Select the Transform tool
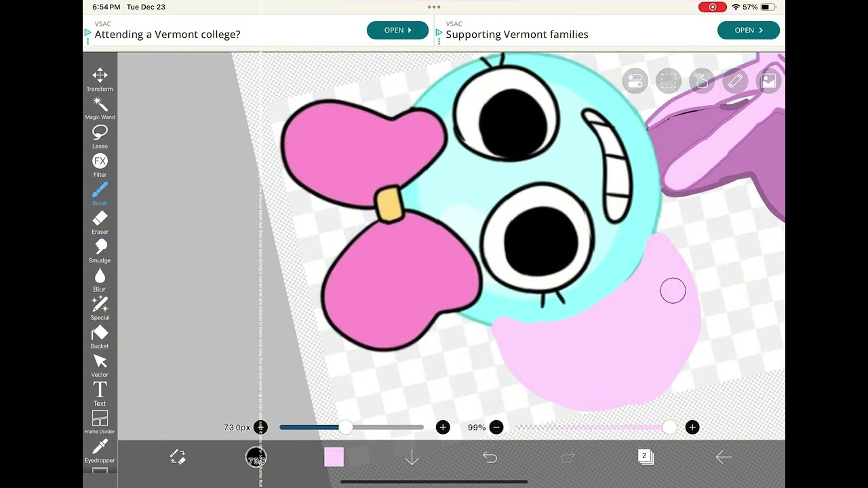Image resolution: width=868 pixels, height=488 pixels. pos(100,79)
